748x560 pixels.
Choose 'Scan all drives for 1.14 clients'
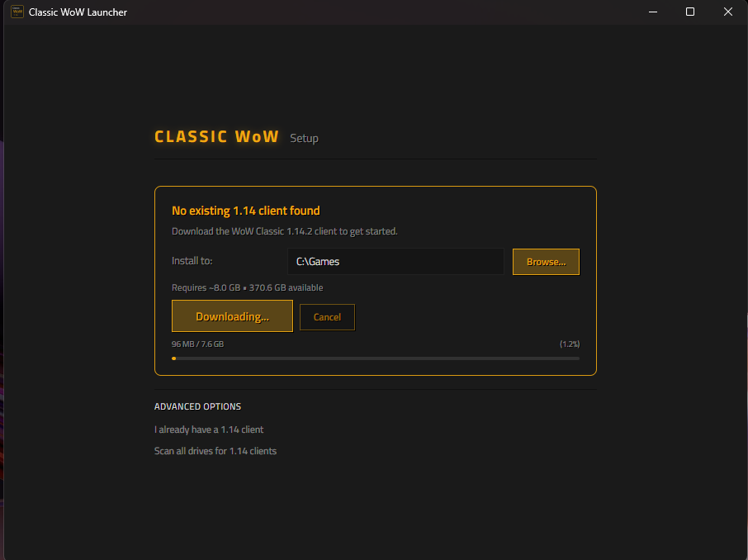tap(215, 451)
